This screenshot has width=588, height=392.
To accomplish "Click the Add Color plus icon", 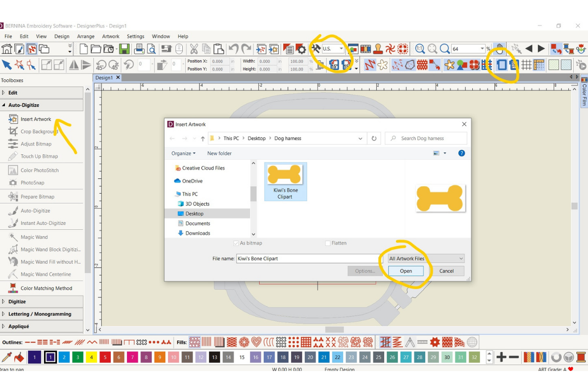I will [501, 357].
